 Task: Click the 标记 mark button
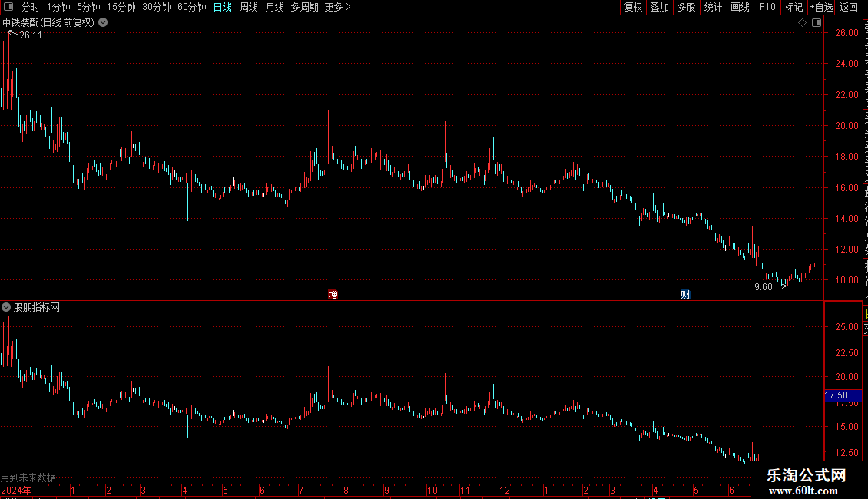click(793, 7)
